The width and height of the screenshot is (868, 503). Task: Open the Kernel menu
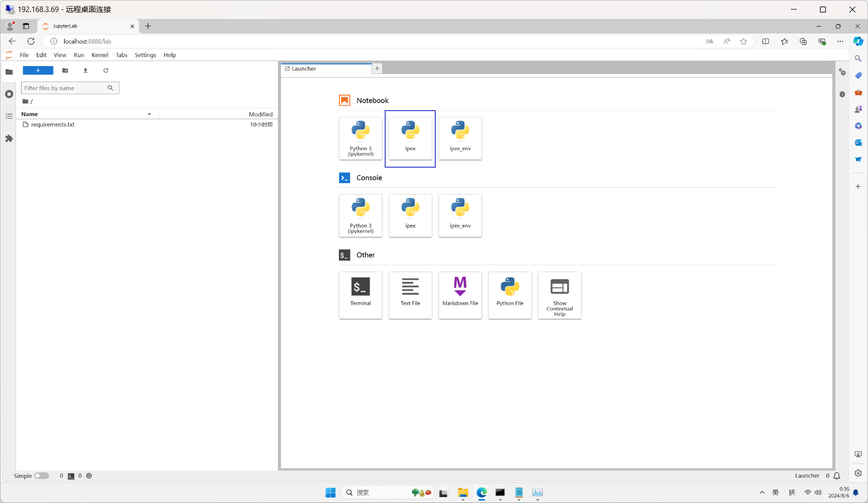pyautogui.click(x=100, y=55)
